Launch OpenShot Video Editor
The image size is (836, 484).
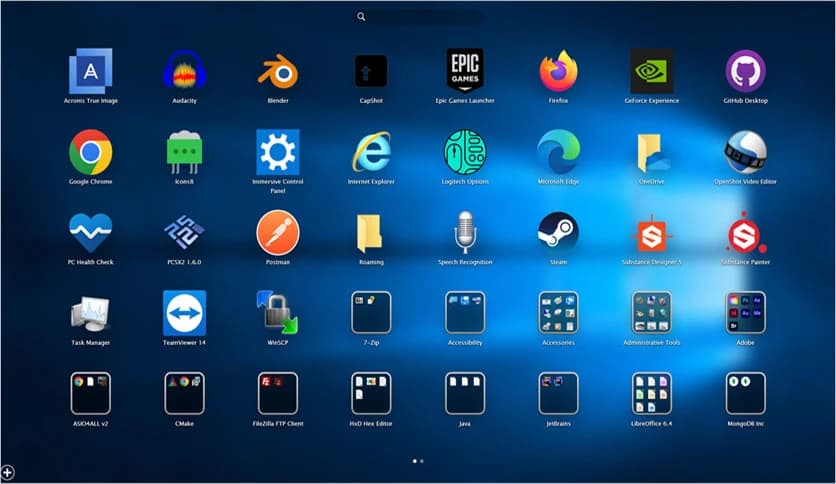745,152
